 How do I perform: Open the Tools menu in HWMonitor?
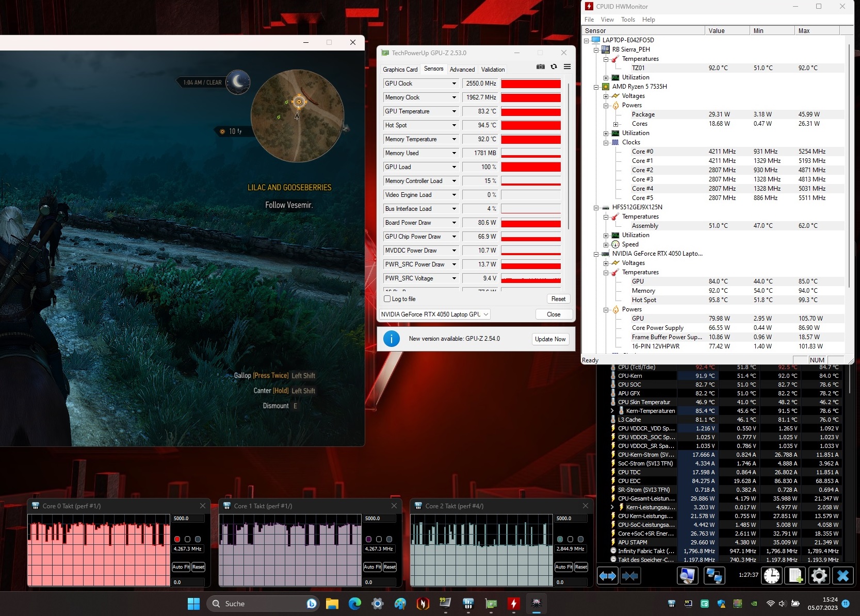point(628,20)
